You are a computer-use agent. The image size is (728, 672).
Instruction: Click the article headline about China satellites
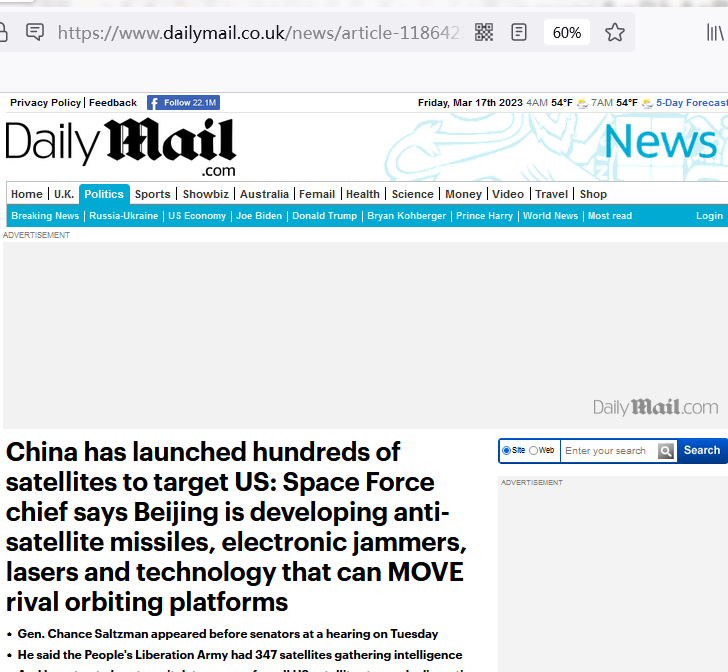pos(236,527)
